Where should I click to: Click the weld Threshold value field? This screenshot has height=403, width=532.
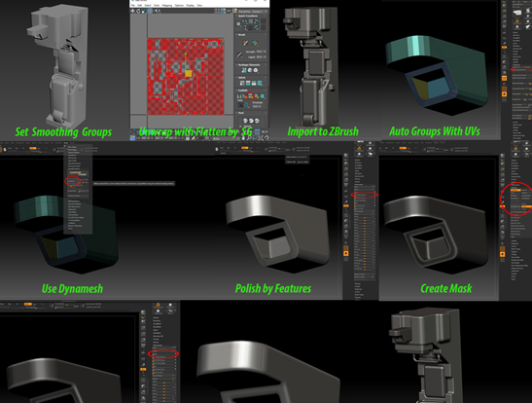click(x=257, y=106)
